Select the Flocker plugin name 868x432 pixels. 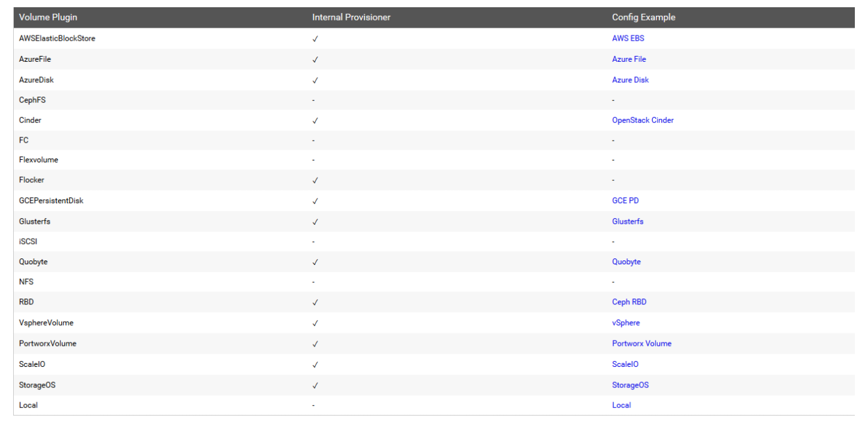(x=32, y=180)
